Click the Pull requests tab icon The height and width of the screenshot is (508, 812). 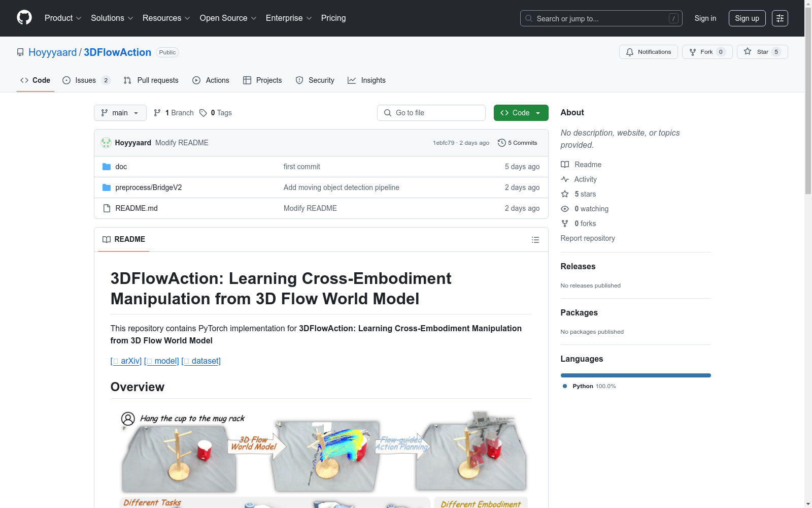(x=127, y=80)
